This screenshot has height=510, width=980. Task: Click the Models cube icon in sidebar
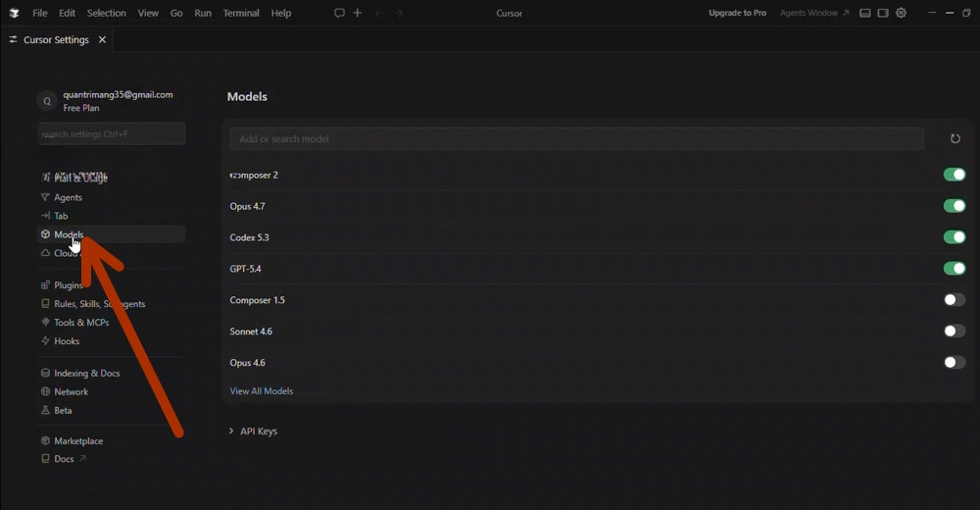pyautogui.click(x=45, y=234)
